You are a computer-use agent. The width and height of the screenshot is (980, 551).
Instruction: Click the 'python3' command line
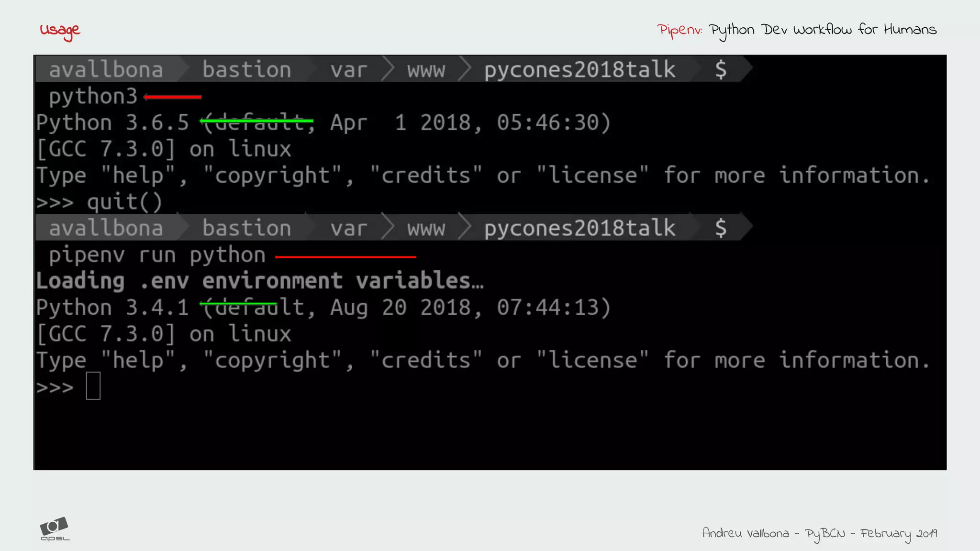point(93,97)
